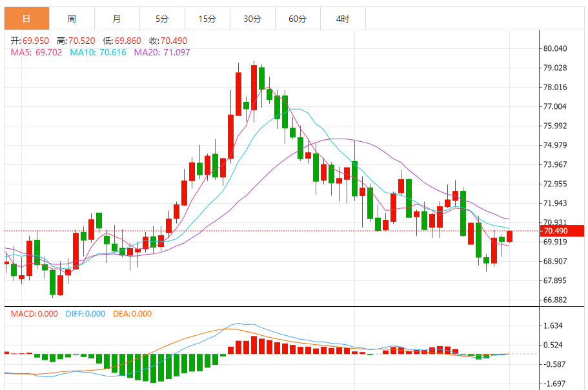Screen dimensions: 588x390
Task: Open the 30分 chart tab
Action: (x=252, y=18)
